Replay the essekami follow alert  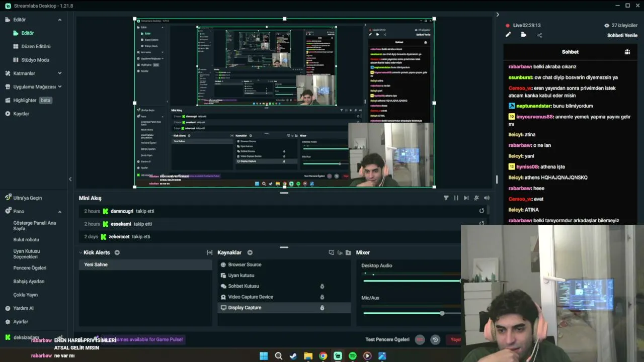(x=481, y=224)
